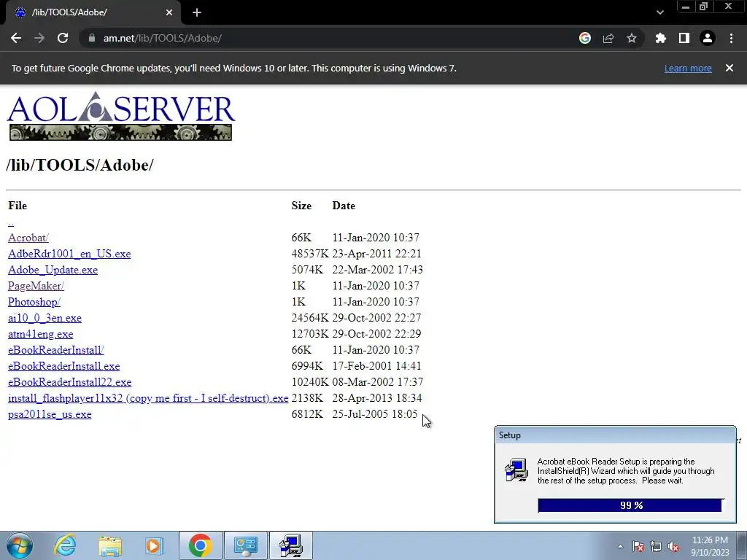Image resolution: width=747 pixels, height=560 pixels.
Task: Click the muted volume tray icon
Action: pyautogui.click(x=673, y=546)
